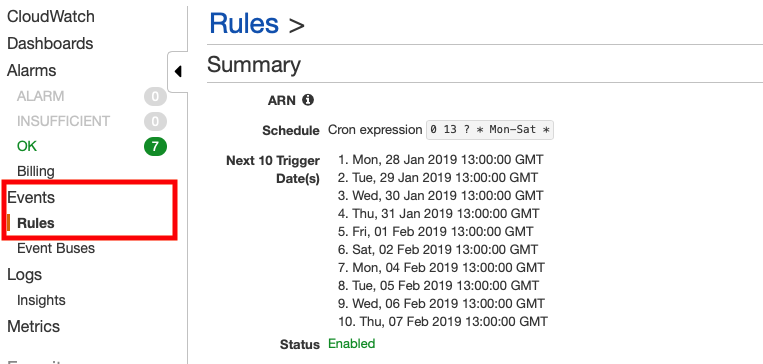Select Alarms in the navigation
Screen dimensions: 763x364
pos(32,71)
